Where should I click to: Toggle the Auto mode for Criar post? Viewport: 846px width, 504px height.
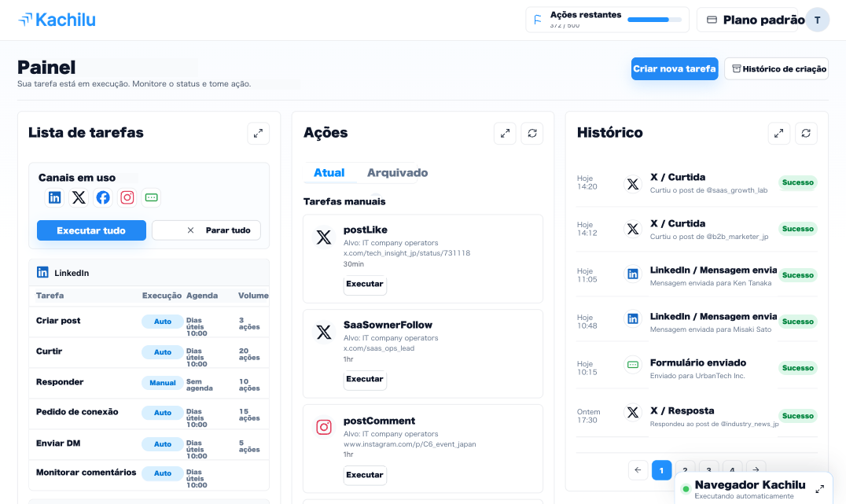click(x=163, y=322)
